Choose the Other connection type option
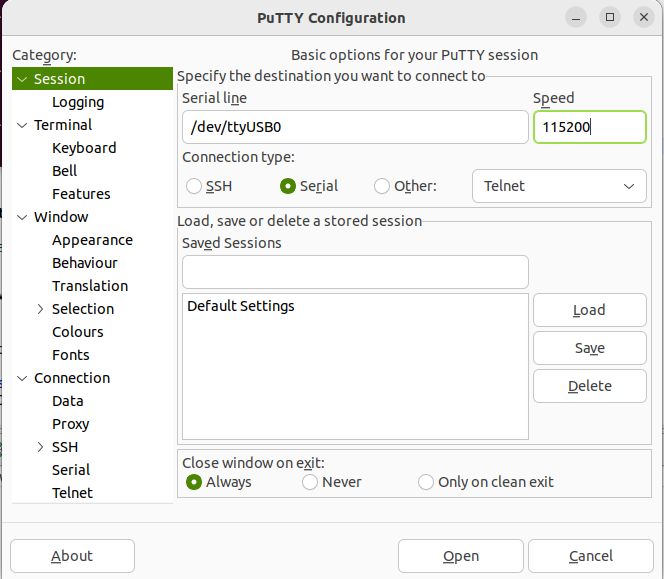The height and width of the screenshot is (579, 664). coord(382,186)
